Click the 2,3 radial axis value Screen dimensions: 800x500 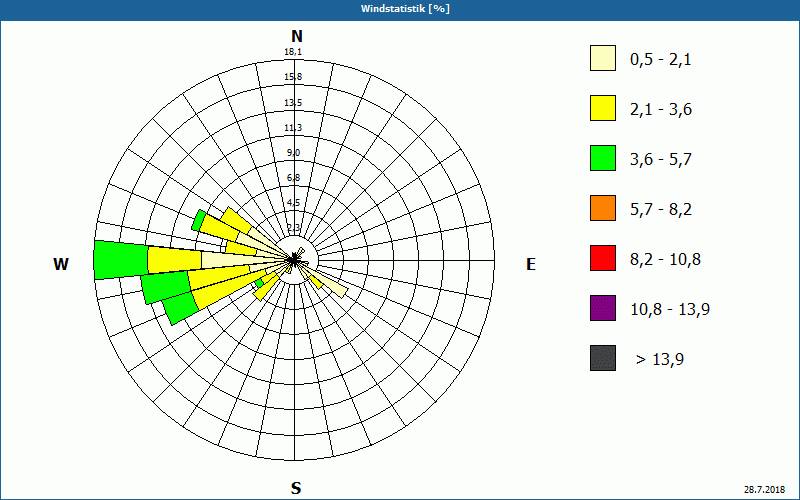click(x=293, y=227)
